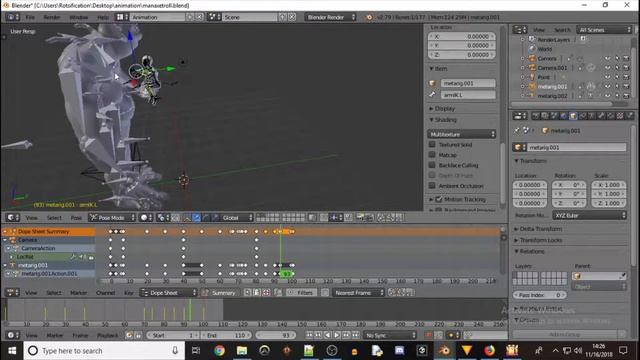The height and width of the screenshot is (360, 640).
Task: Open the World properties tab icon
Action: 564,116
